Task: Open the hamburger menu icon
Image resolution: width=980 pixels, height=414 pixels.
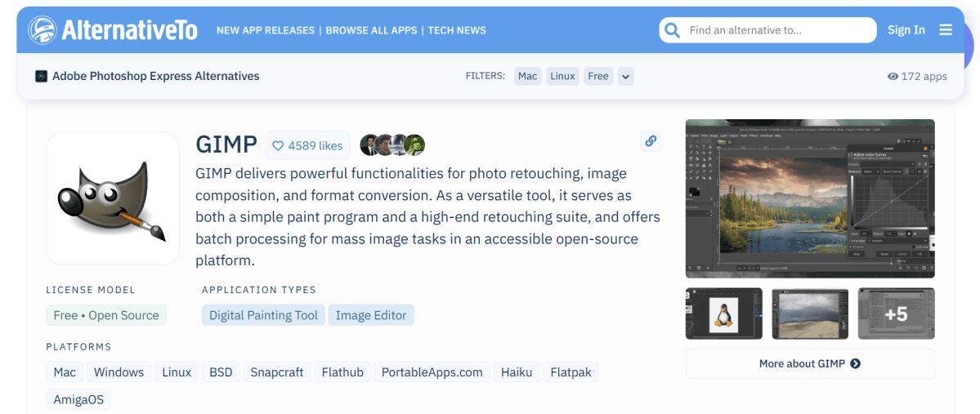Action: (x=946, y=30)
